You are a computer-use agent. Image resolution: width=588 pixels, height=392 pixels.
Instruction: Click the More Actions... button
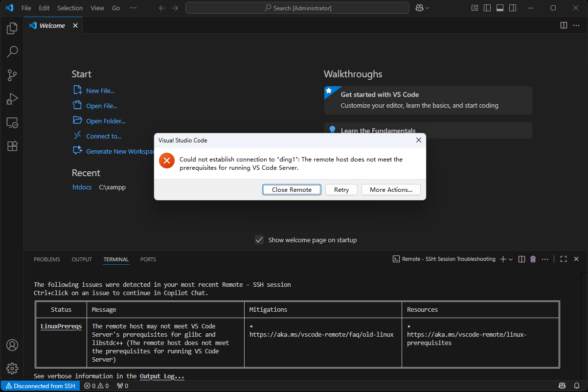[x=391, y=190]
